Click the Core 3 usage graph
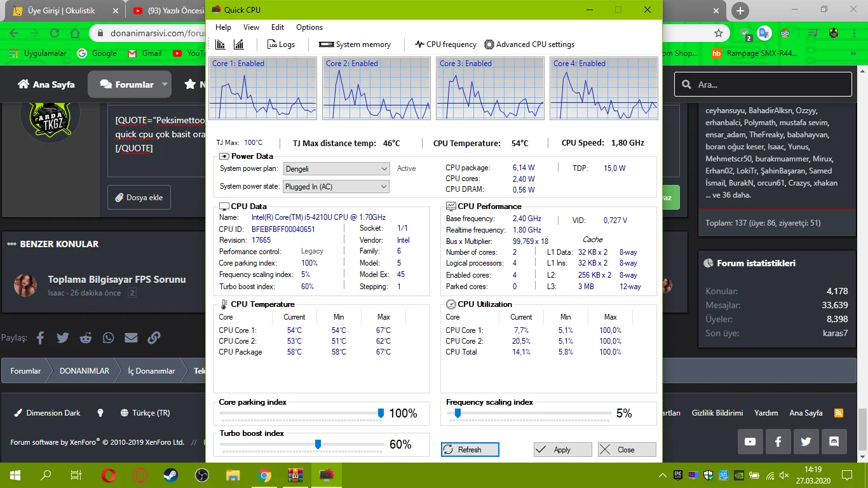 [490, 88]
